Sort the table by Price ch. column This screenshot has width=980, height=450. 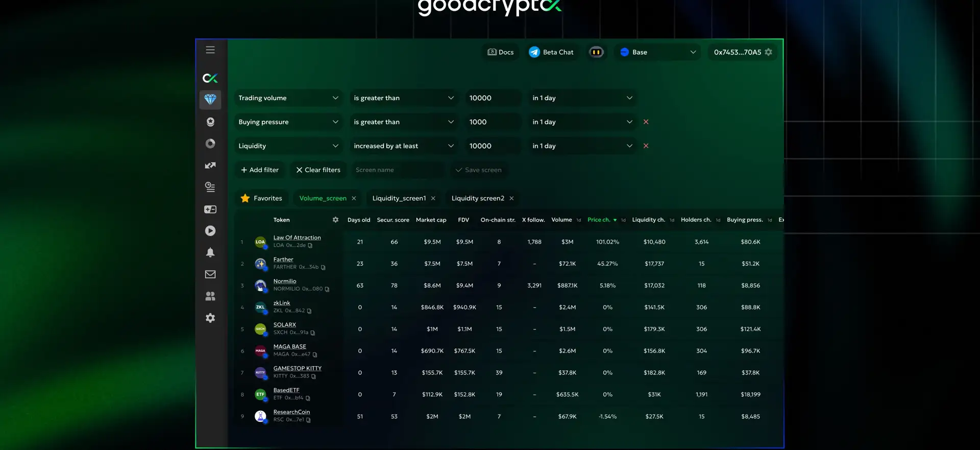(599, 220)
